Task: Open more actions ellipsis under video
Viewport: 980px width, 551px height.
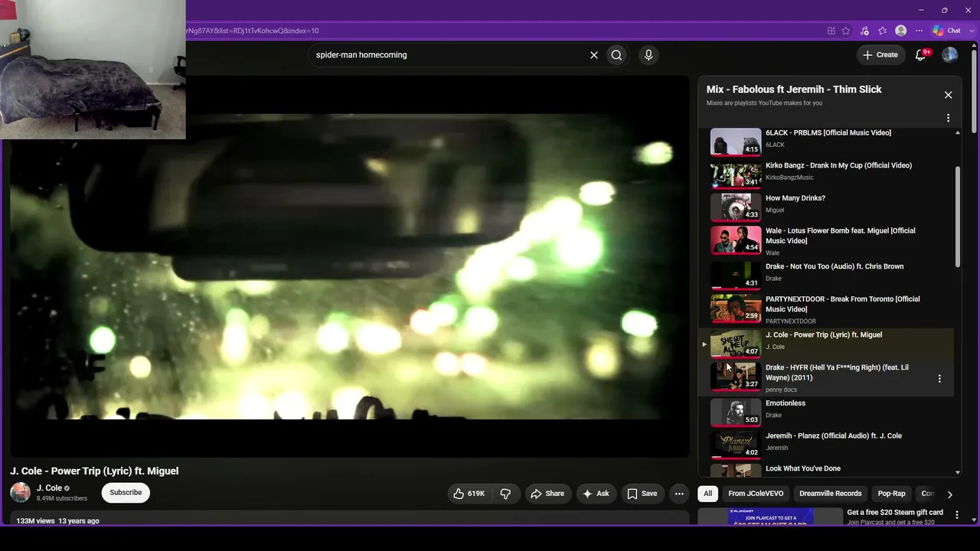Action: click(x=679, y=494)
